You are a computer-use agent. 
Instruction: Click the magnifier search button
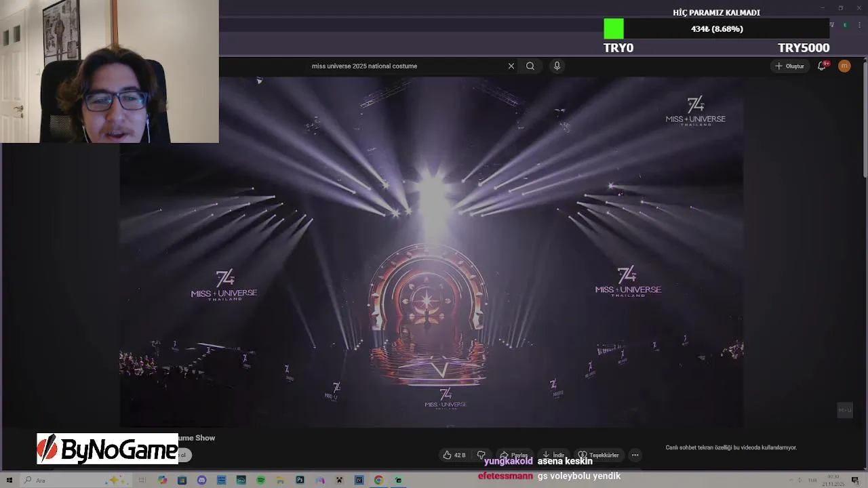click(x=530, y=66)
